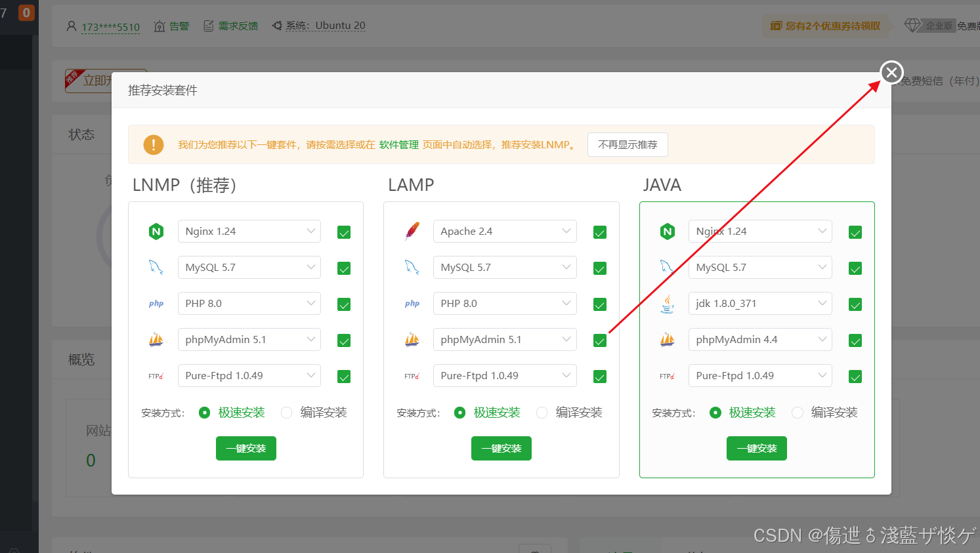This screenshot has height=553, width=980.
Task: Click the phpMyAdmin sailboat icon in LNMP panel
Action: click(156, 340)
